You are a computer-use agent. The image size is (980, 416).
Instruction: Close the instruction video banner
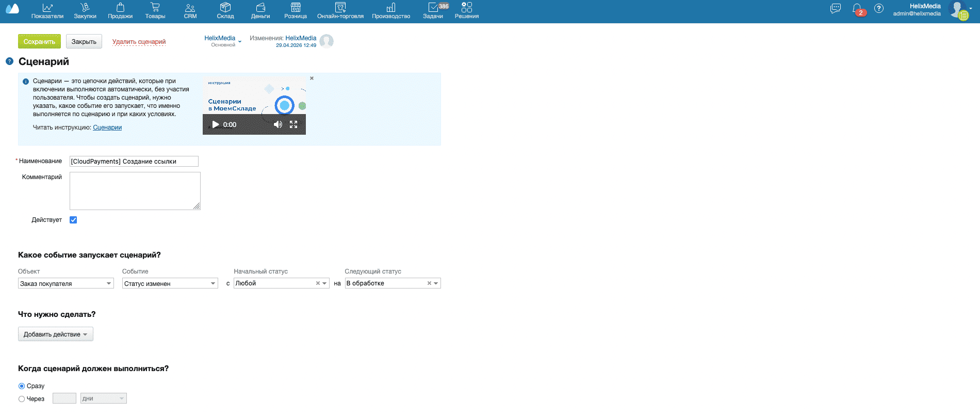point(312,78)
